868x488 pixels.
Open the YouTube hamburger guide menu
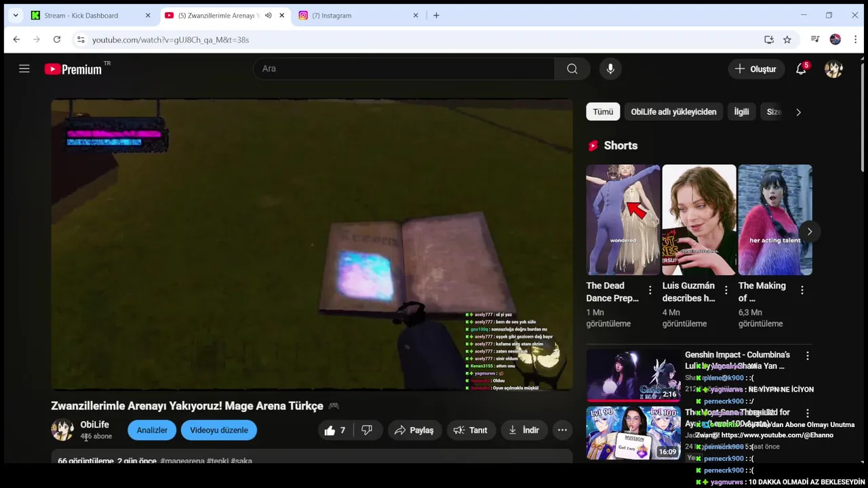[24, 68]
